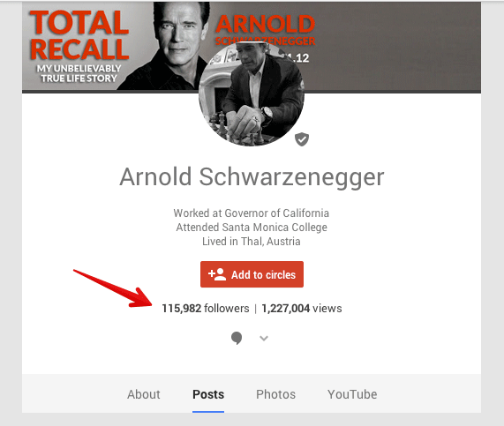Click My Unbelievably True Life Story subtitle
Screen dimensions: 504x426
79,73
